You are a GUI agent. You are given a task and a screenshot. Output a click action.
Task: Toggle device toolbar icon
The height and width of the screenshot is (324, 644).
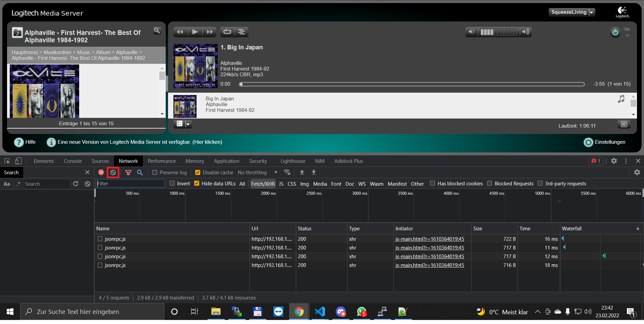pyautogui.click(x=18, y=161)
